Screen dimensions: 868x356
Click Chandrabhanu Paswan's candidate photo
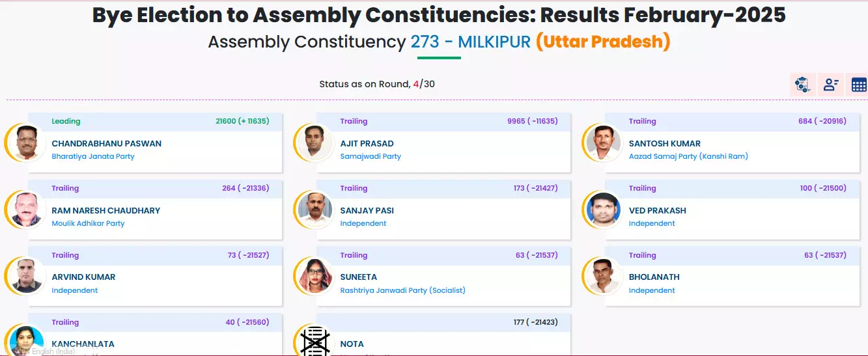[x=27, y=142]
